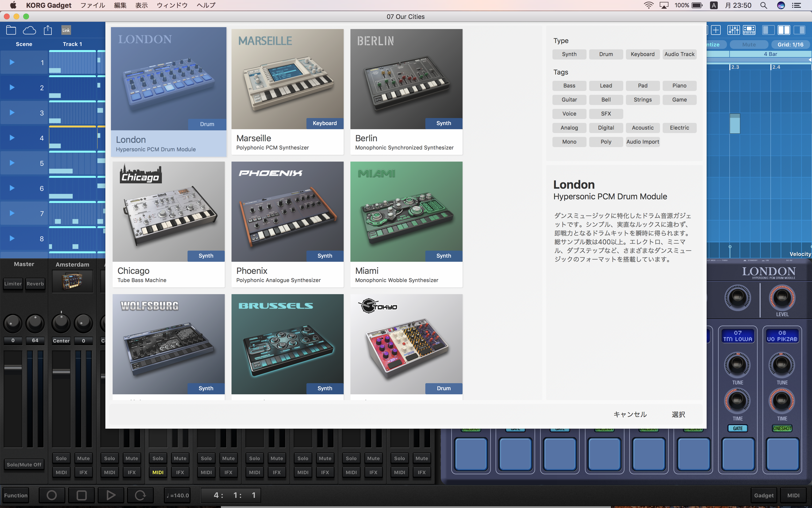This screenshot has width=812, height=508.
Task: Click the Reverb button on Master
Action: tap(35, 284)
